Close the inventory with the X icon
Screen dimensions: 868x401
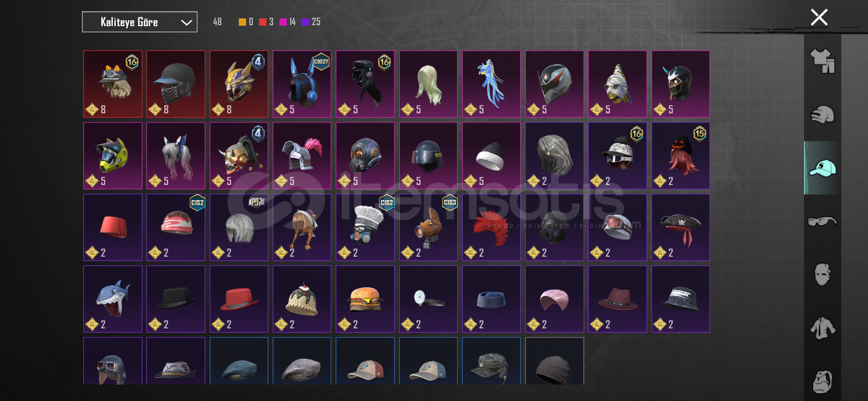click(819, 17)
